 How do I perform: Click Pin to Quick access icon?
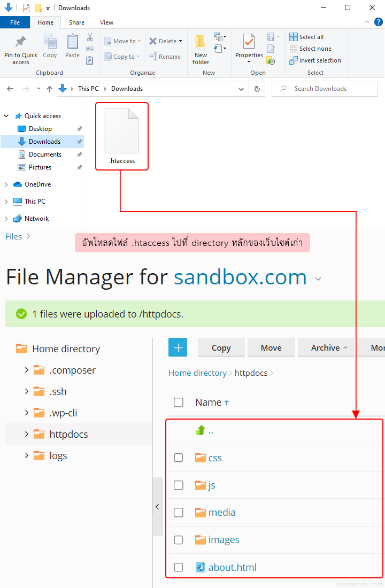(21, 42)
